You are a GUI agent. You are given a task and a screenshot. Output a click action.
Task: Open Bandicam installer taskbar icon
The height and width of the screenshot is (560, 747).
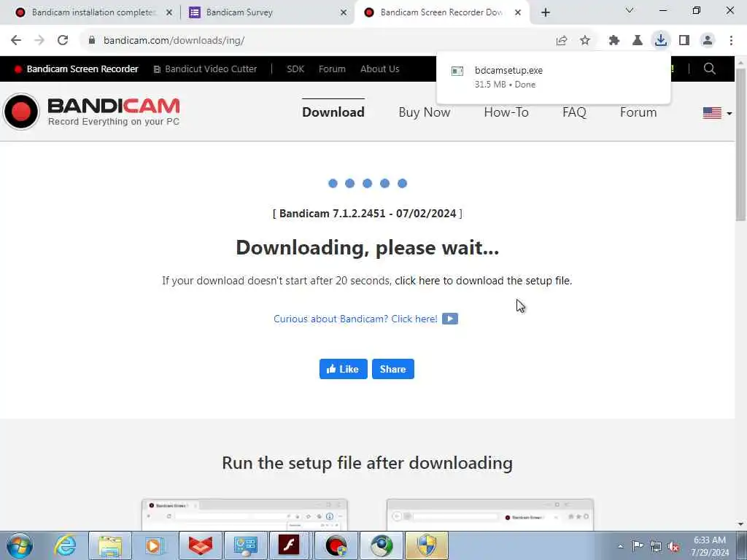pyautogui.click(x=336, y=545)
